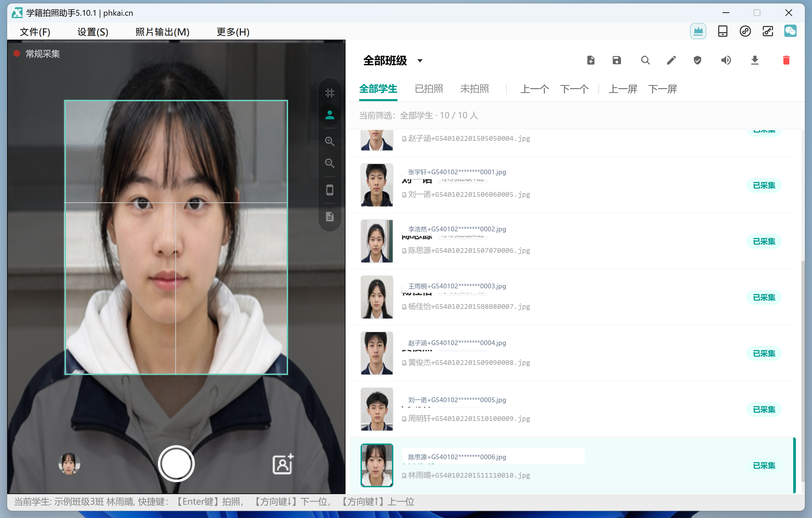This screenshot has height=518, width=812.
Task: Click filter status 全部学生 · 10 / 10 人
Action: (438, 115)
